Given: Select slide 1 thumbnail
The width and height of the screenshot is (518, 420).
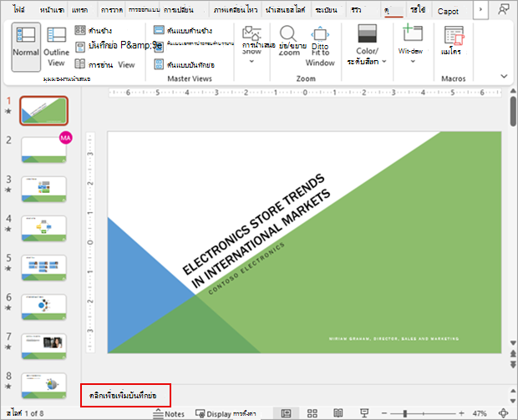Looking at the screenshot, I should click(44, 110).
